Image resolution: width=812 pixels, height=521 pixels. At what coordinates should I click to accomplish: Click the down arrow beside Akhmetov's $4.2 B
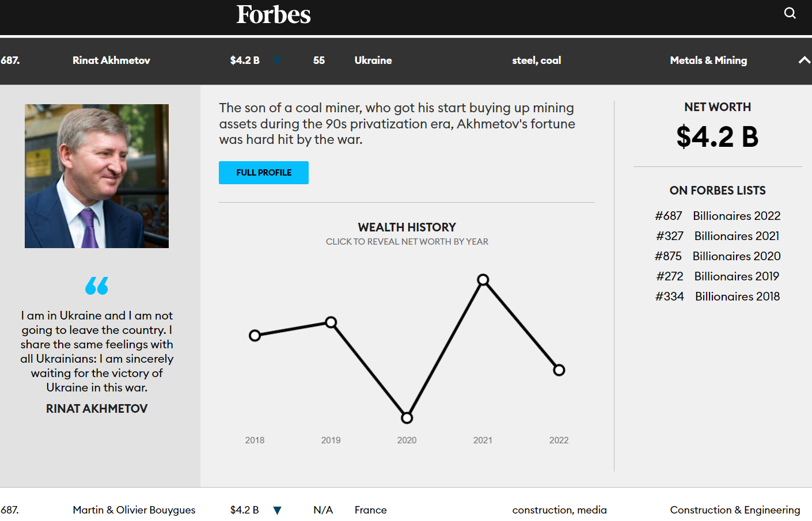pos(277,60)
